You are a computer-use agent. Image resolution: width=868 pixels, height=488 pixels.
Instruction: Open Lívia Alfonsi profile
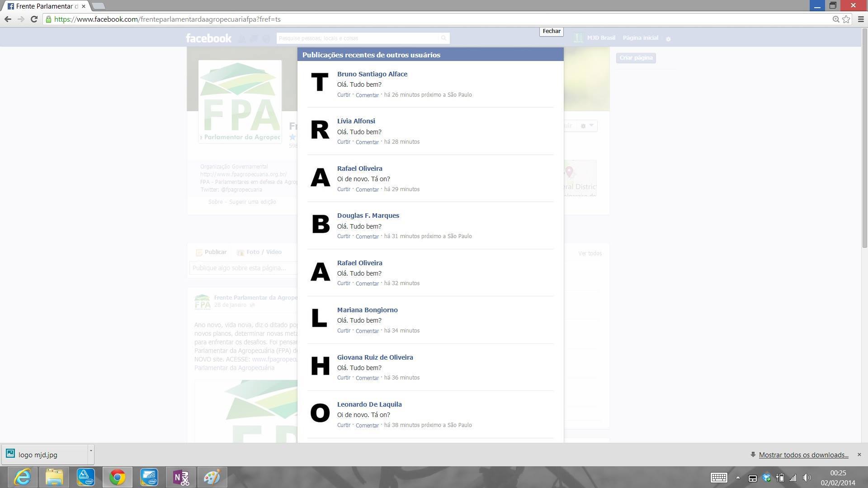tap(356, 121)
